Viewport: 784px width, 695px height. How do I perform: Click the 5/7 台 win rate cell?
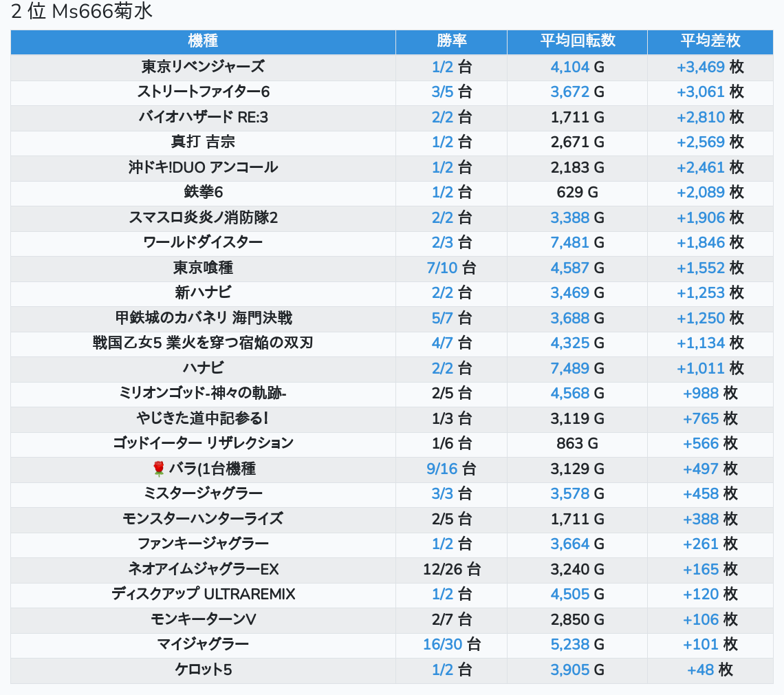pos(452,318)
